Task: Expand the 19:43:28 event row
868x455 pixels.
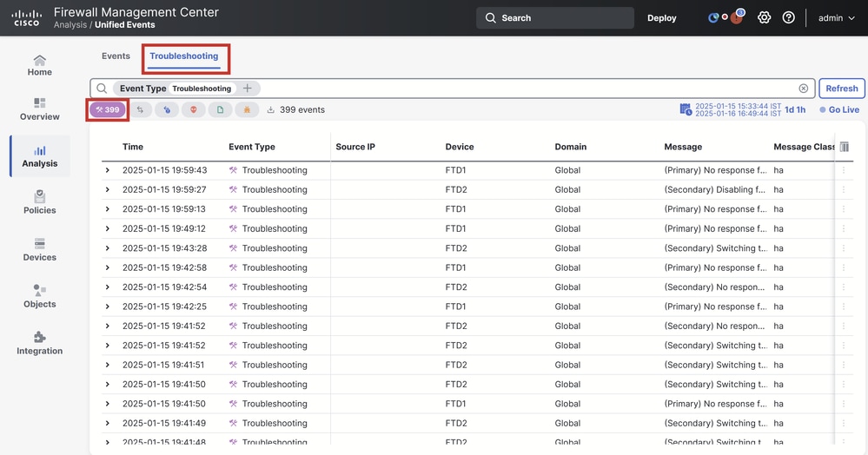Action: click(x=108, y=248)
